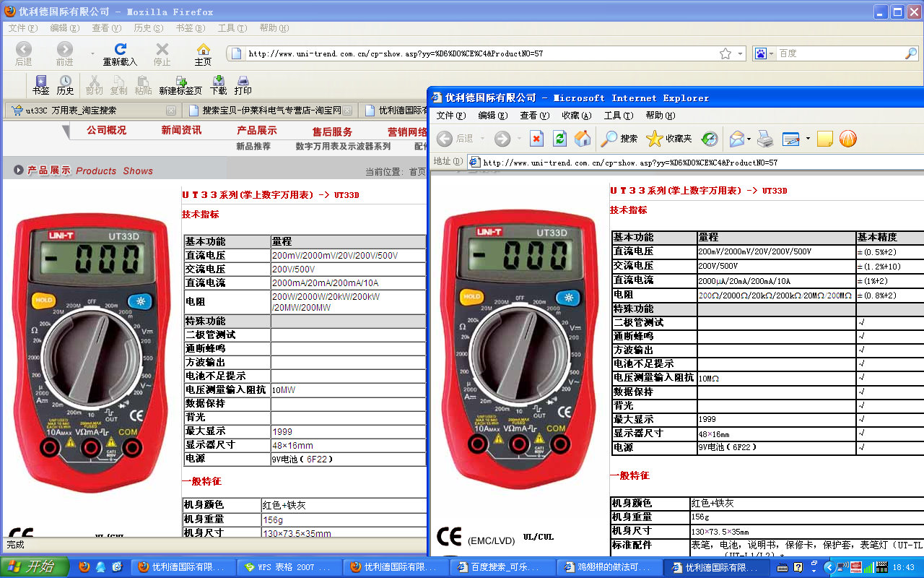Click IE orange globe toolbar icon
The height and width of the screenshot is (578, 924).
point(848,139)
